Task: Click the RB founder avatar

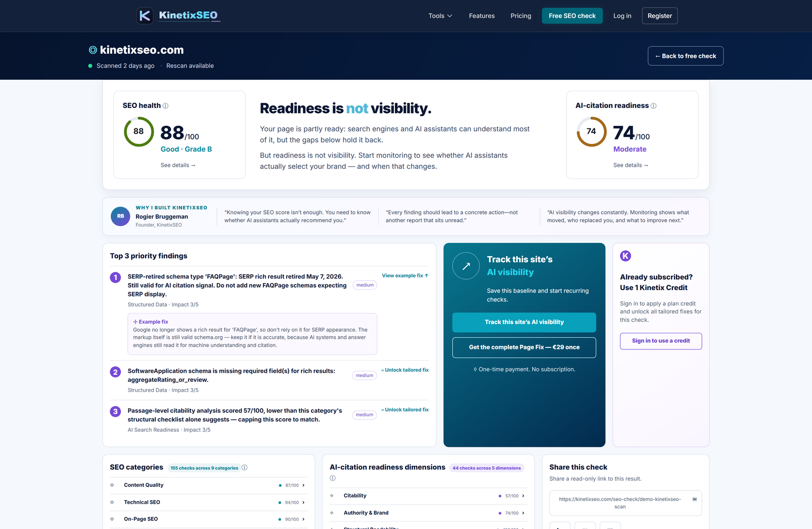Action: [x=120, y=217]
